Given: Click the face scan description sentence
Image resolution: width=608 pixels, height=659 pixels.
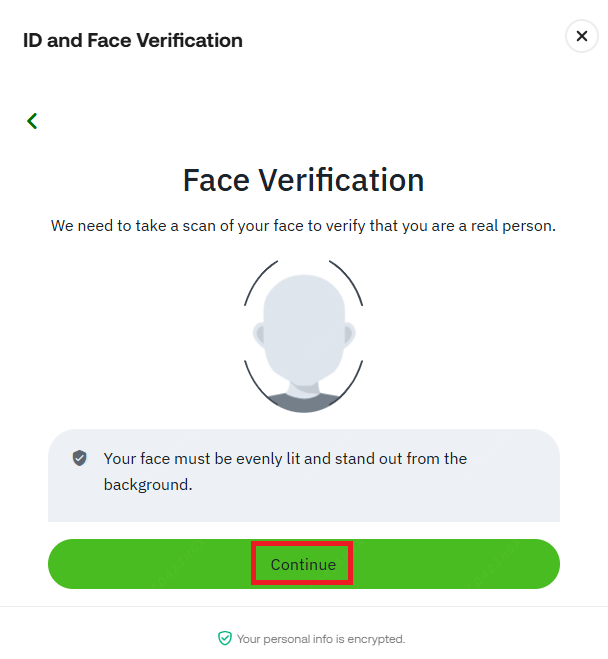Looking at the screenshot, I should (x=303, y=226).
